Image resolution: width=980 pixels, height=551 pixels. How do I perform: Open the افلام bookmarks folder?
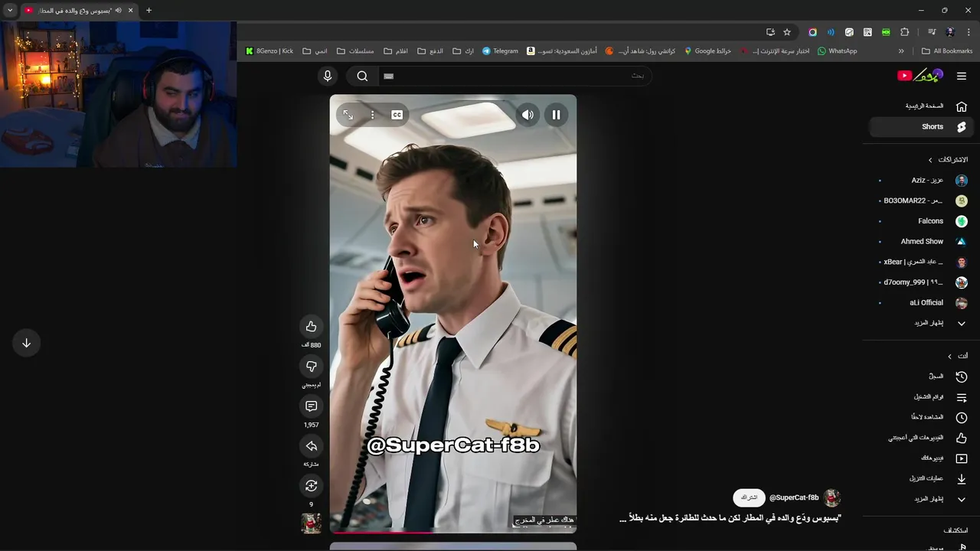click(x=396, y=51)
